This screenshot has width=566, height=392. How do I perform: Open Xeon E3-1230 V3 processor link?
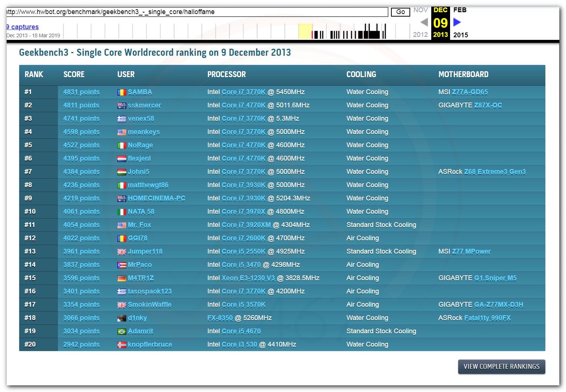point(248,278)
